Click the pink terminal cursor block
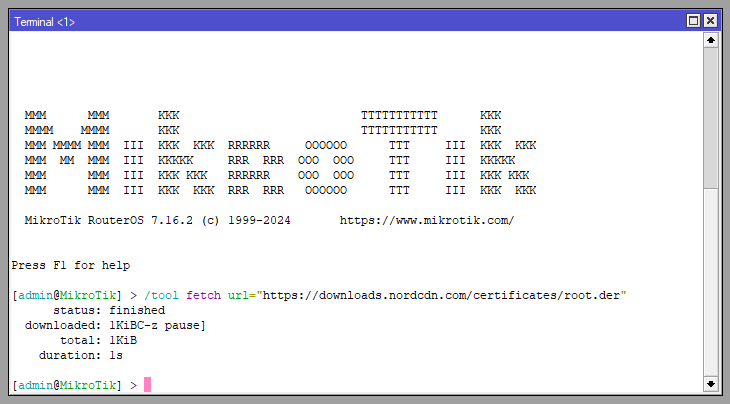This screenshot has height=404, width=730. (148, 384)
